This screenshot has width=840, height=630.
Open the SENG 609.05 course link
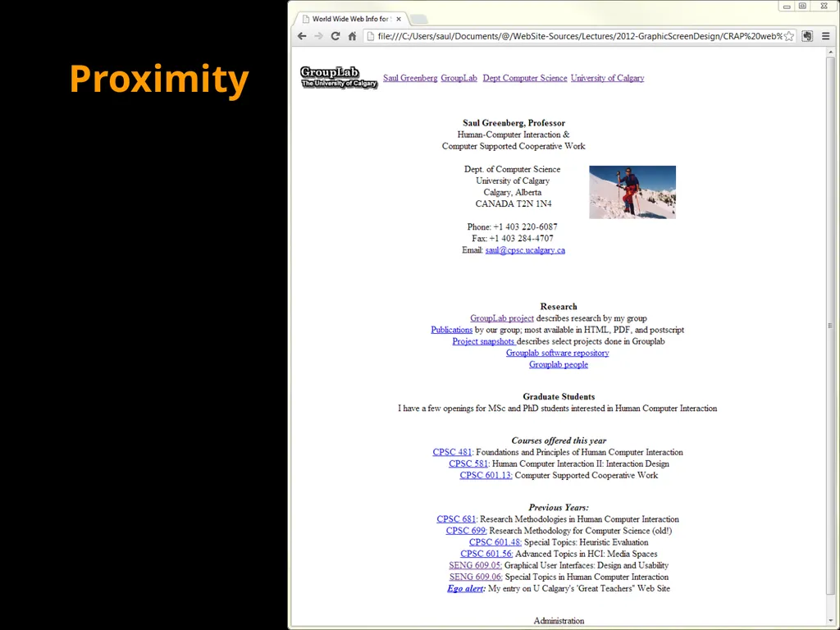pos(475,565)
